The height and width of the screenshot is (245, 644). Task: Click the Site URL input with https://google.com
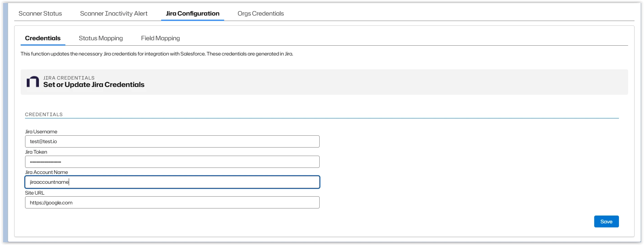(172, 203)
